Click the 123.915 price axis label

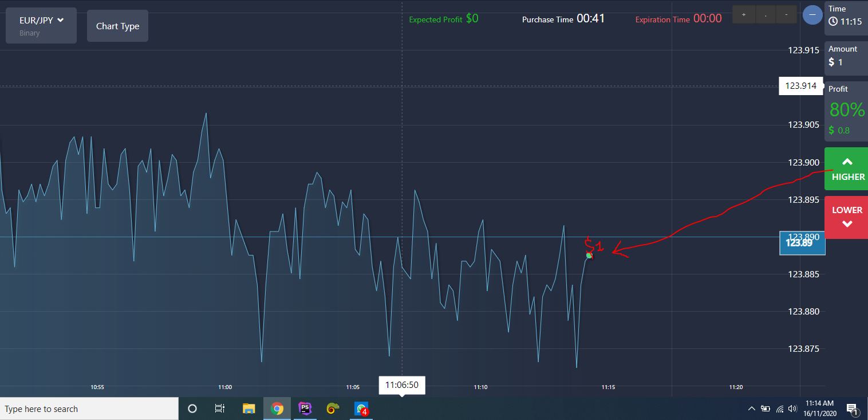803,50
